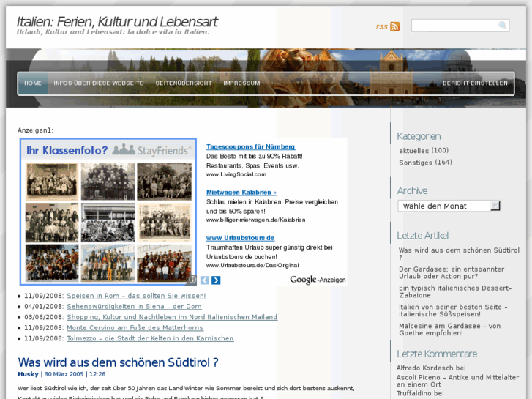Open 'Ein typisch italienisches Dessert-Zabaione'
Image resolution: width=532 pixels, height=399 pixels.
(455, 291)
